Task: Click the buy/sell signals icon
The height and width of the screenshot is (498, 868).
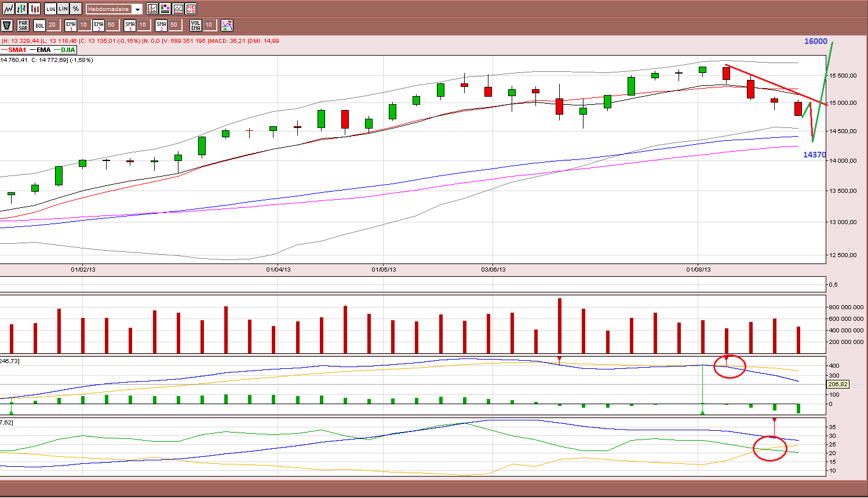Action: pyautogui.click(x=227, y=25)
